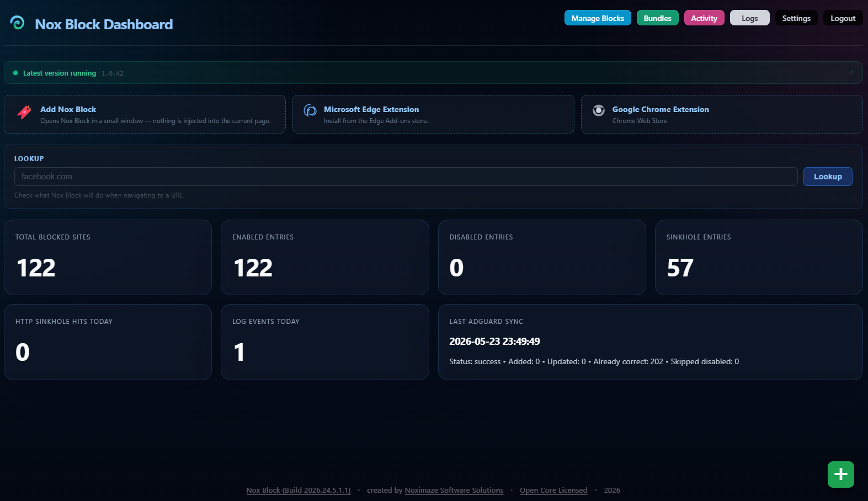The image size is (868, 501).
Task: Click Google Chrome Extension title
Action: tap(661, 109)
